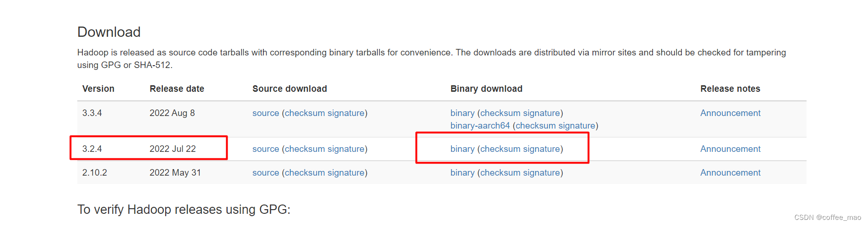Download the binary-aarch64 tarball

tap(480, 126)
